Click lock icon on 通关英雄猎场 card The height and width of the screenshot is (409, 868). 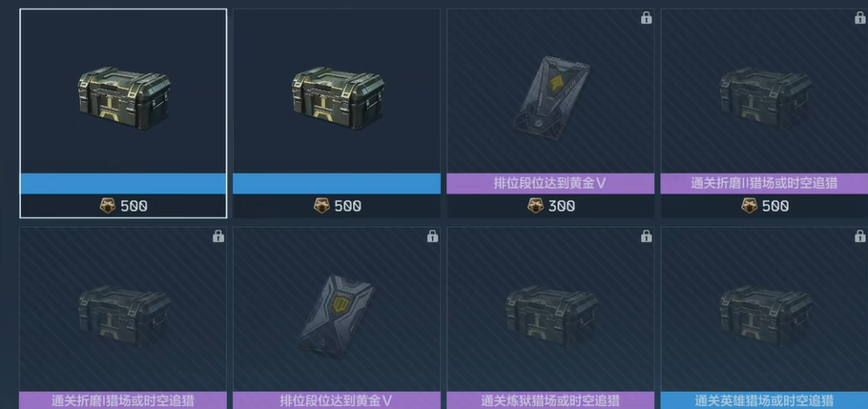tap(859, 236)
